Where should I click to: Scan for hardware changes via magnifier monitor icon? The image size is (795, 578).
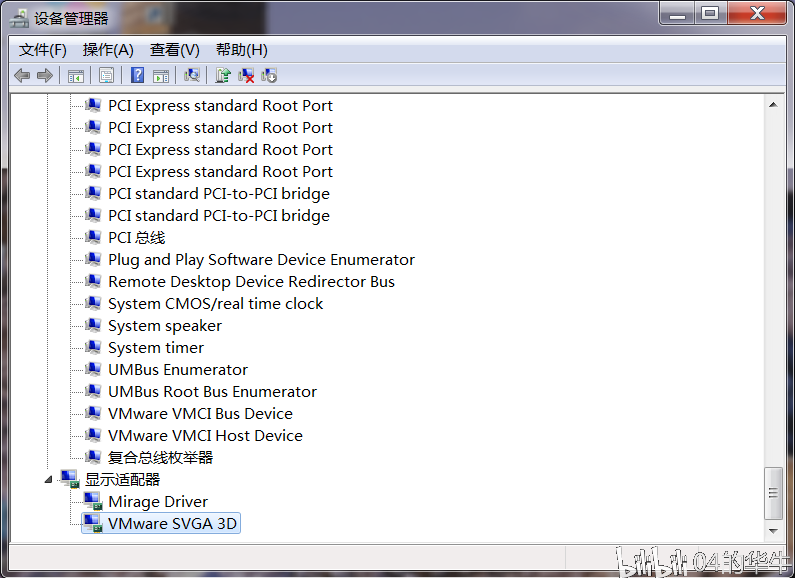coord(192,76)
